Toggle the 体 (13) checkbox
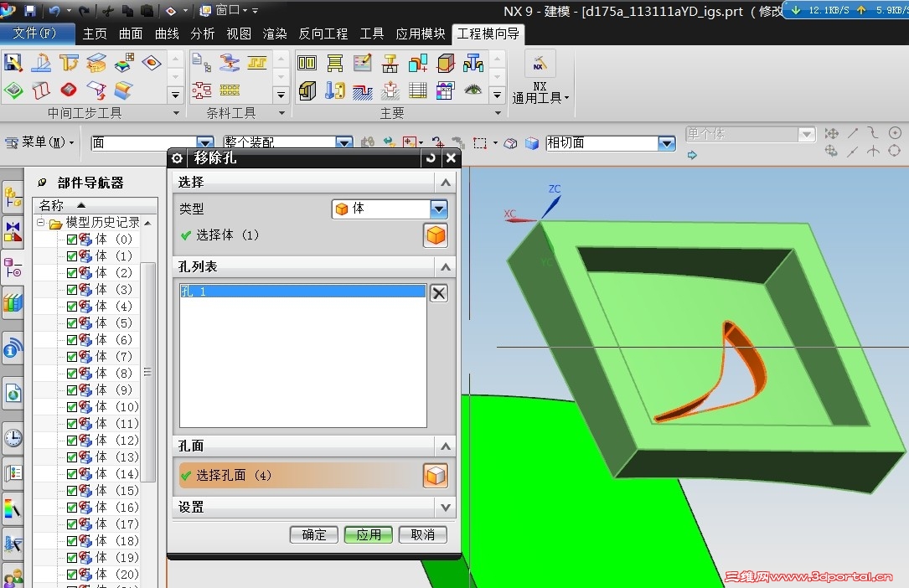Image resolution: width=909 pixels, height=588 pixels. pyautogui.click(x=72, y=457)
